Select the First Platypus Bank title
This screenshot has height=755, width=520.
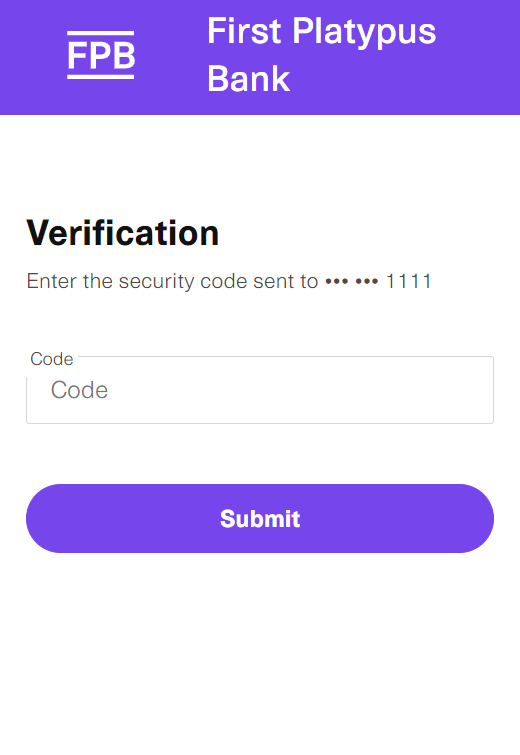click(x=321, y=55)
